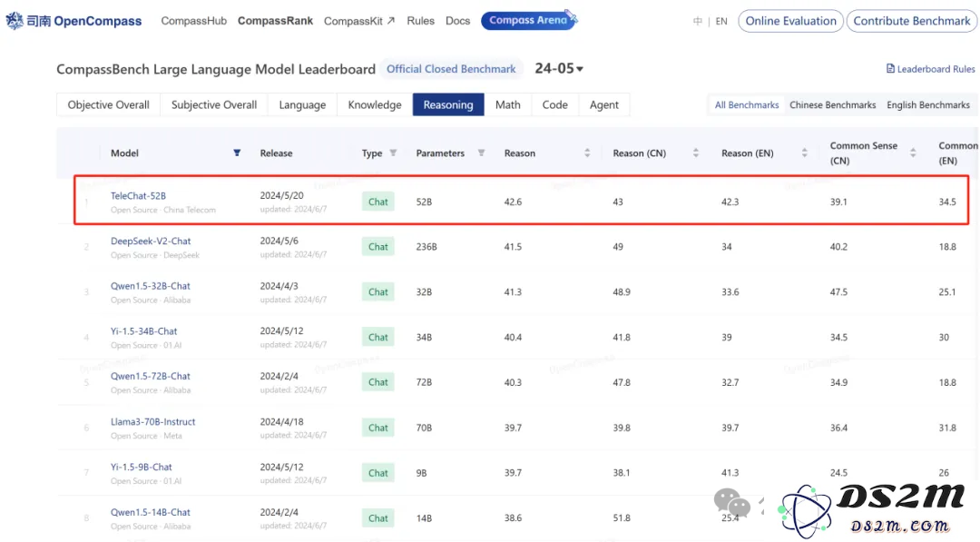
Task: Open the DeepSeek-V2-Chat model link
Action: coord(151,241)
